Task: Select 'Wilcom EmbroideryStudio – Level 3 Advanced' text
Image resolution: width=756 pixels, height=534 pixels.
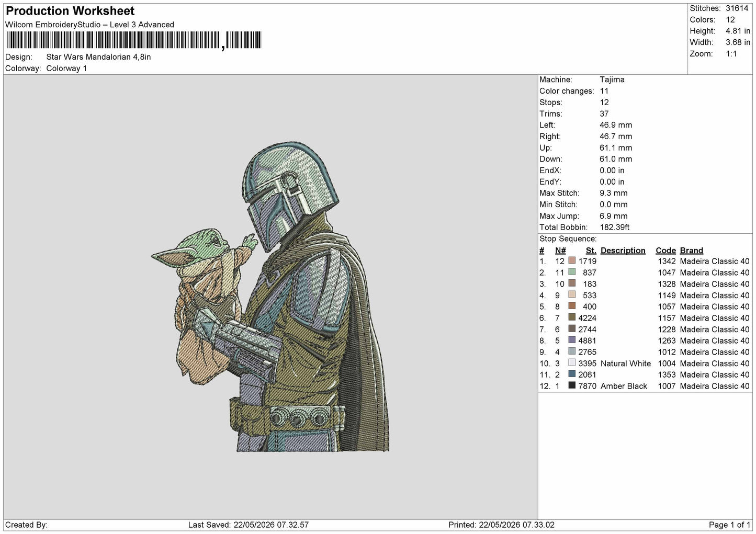Action: click(89, 25)
